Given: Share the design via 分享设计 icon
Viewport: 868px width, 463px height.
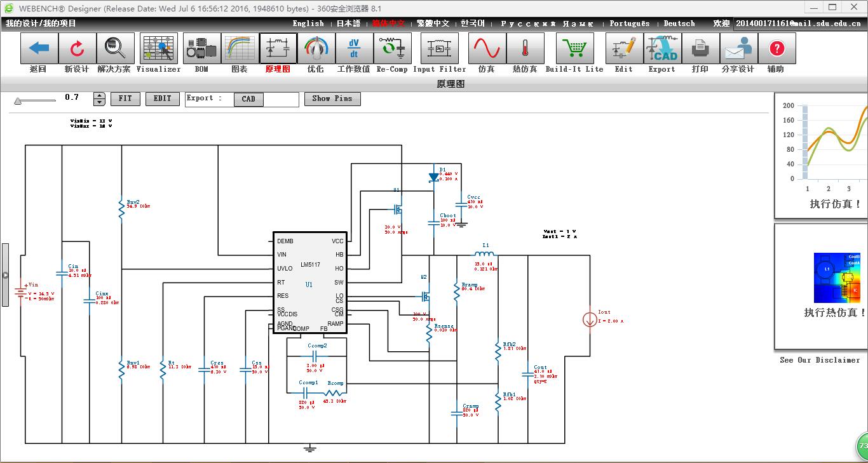Looking at the screenshot, I should click(x=738, y=48).
